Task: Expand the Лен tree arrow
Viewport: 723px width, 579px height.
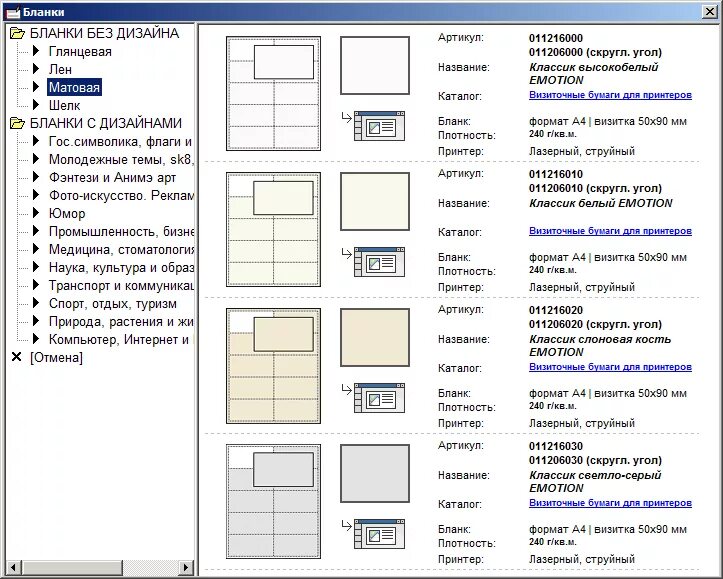Action: click(x=36, y=69)
